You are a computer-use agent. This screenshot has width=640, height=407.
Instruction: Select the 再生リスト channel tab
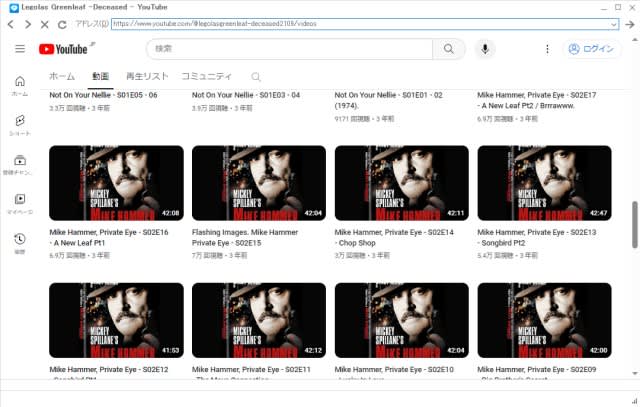point(147,76)
